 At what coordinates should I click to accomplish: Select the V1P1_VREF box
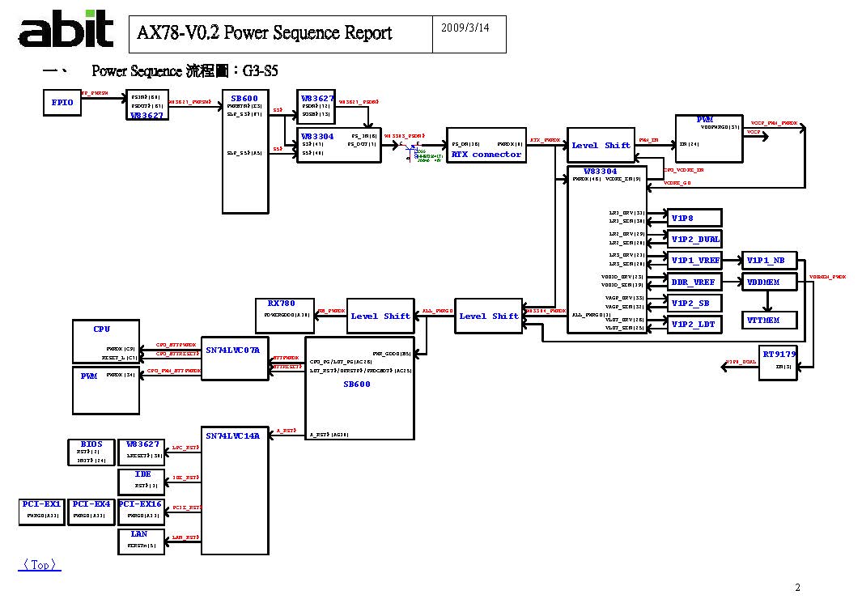[x=694, y=261]
